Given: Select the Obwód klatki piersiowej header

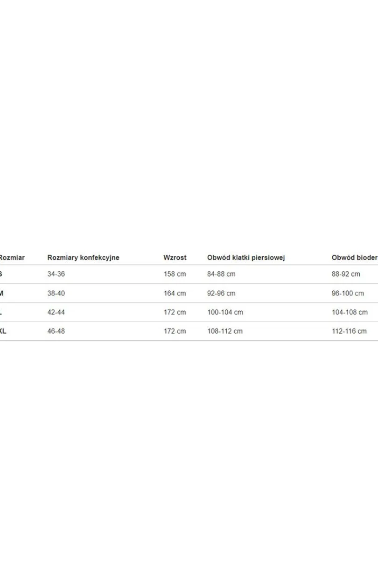Looking at the screenshot, I should click(246, 258).
